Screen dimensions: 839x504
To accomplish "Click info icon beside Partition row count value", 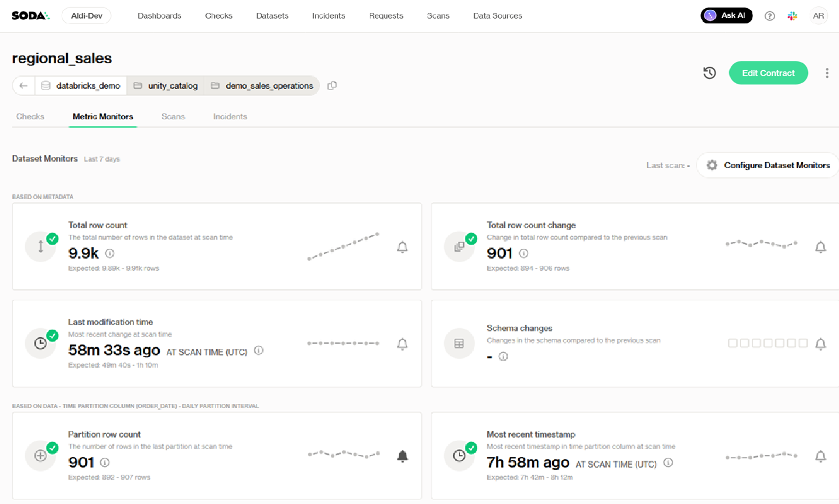I will pyautogui.click(x=105, y=462).
